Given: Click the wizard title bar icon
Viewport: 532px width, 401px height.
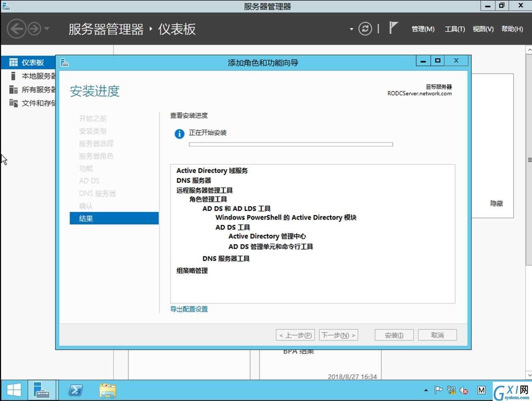Looking at the screenshot, I should (64, 63).
